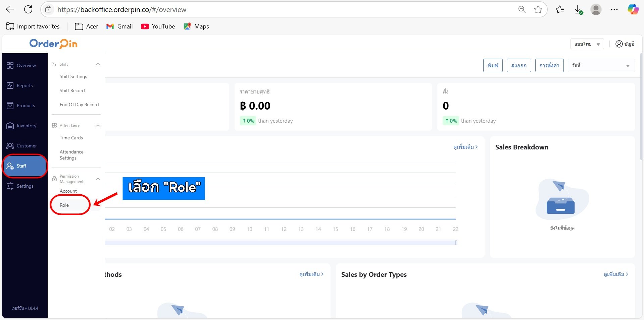This screenshot has width=644, height=320.
Task: Open the Maps bookmark
Action: point(196,26)
